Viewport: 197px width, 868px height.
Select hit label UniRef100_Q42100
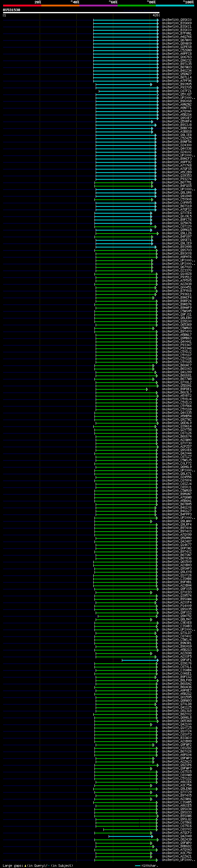(x=176, y=725)
